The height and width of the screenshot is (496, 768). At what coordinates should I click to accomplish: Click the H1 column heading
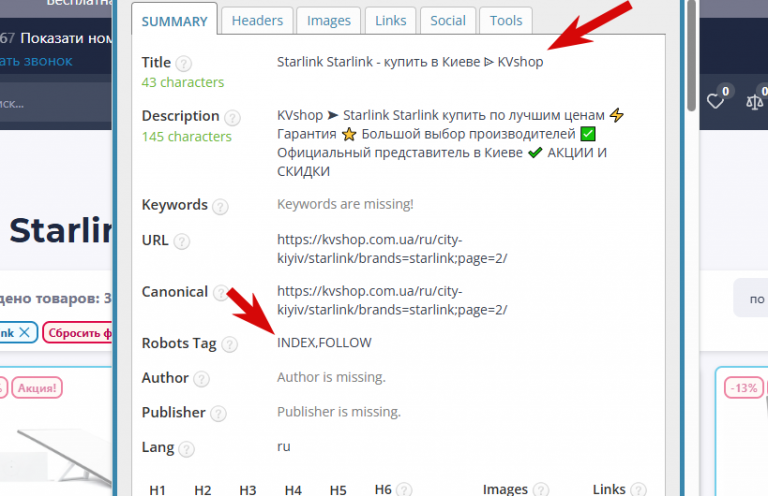[157, 490]
